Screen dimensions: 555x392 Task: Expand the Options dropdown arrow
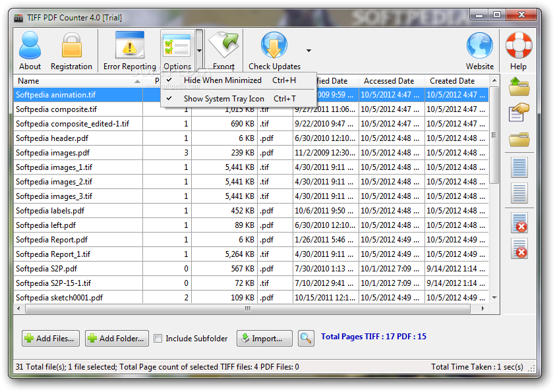pyautogui.click(x=199, y=50)
